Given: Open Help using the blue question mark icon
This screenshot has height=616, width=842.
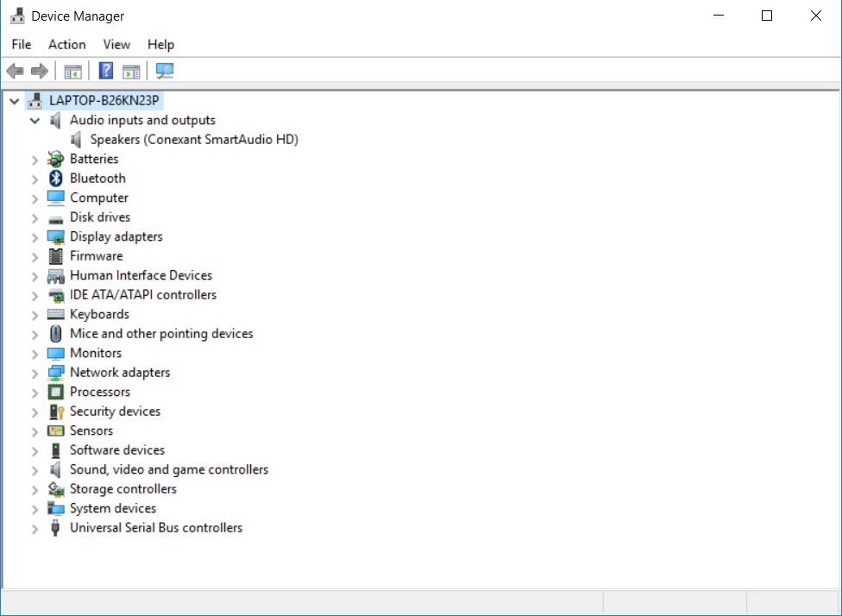Looking at the screenshot, I should point(105,71).
